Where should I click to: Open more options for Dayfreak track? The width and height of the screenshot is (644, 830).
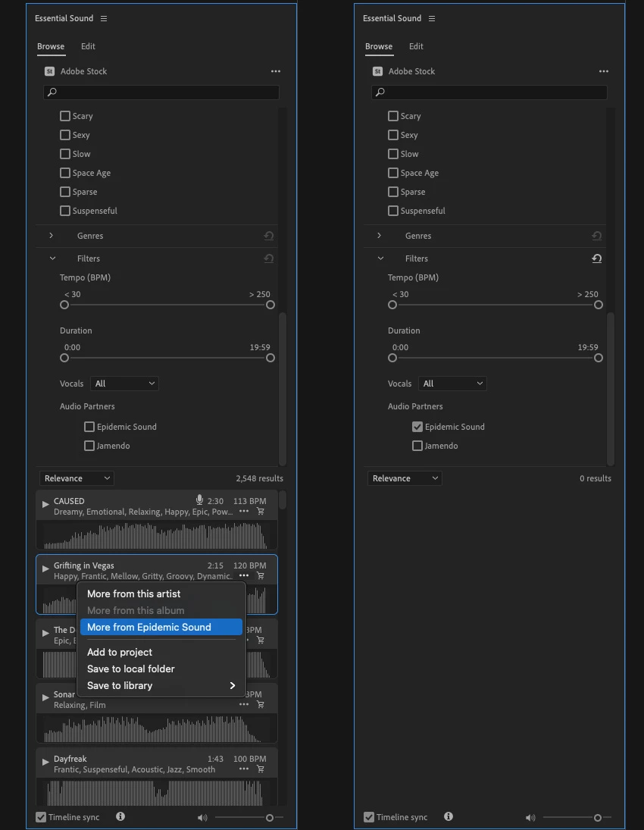pyautogui.click(x=244, y=769)
